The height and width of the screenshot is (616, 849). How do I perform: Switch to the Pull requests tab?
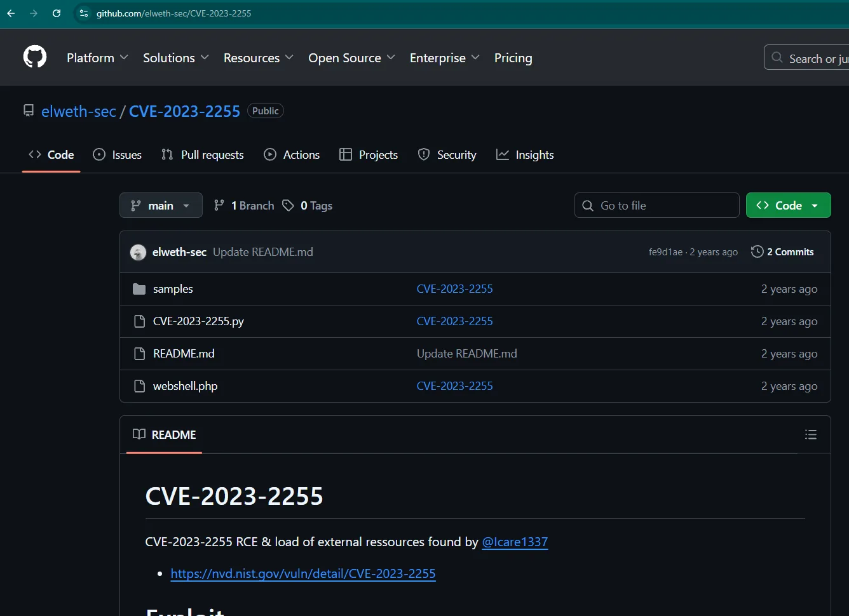coord(203,155)
